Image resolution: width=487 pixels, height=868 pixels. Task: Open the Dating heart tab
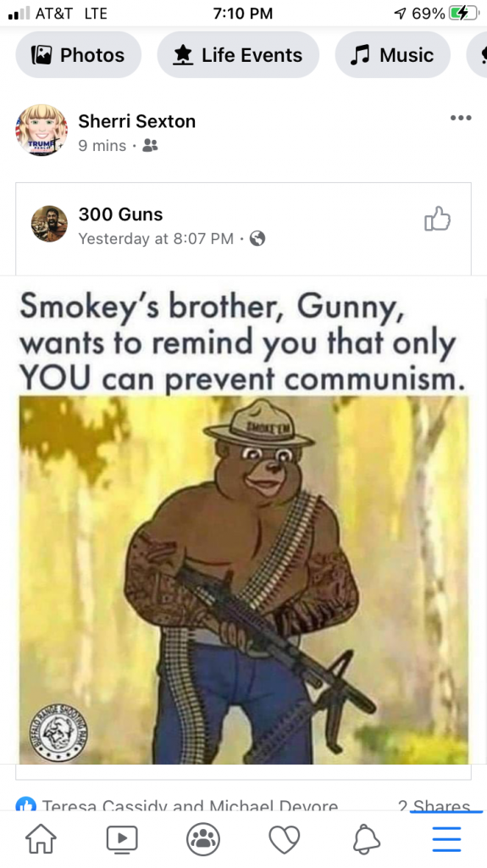tap(285, 839)
